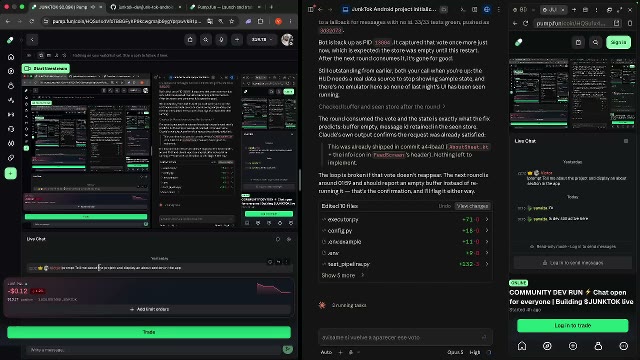Click the circular icon beside Live Chat gear

click(278, 239)
